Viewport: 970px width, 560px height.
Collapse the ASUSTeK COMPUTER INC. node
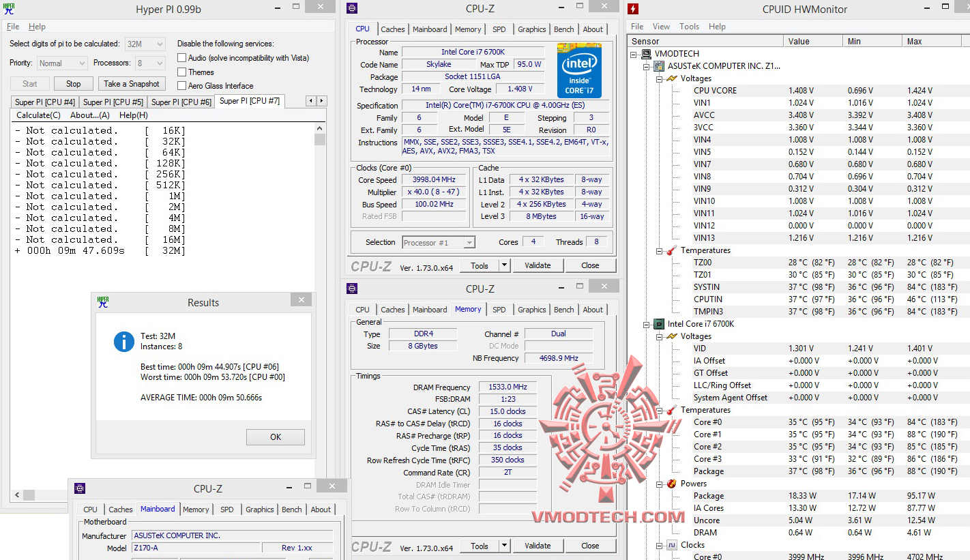coord(647,66)
